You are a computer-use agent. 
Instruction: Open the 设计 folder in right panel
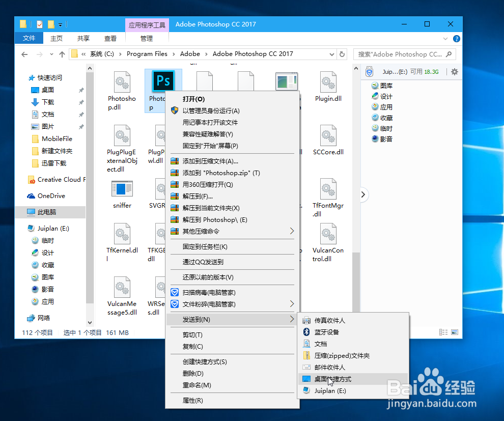382,96
